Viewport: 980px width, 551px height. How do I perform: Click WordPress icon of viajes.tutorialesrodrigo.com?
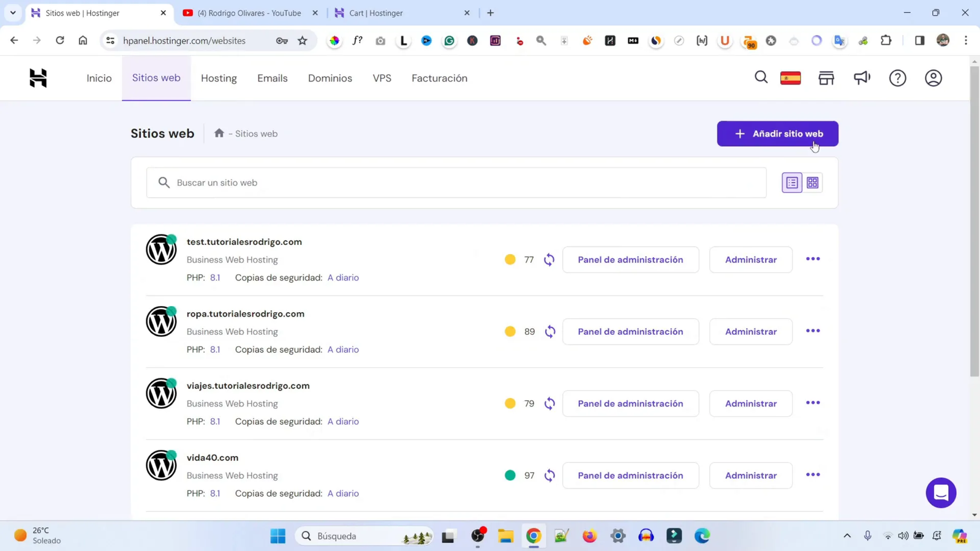tap(161, 393)
